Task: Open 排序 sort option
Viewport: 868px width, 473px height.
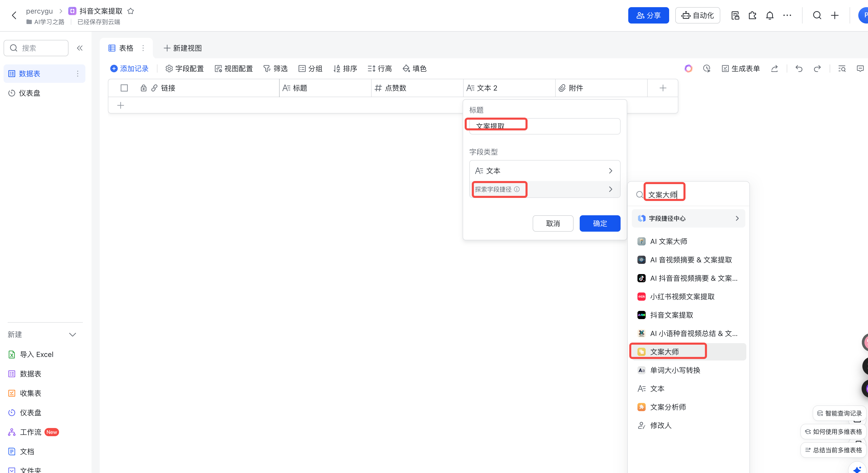Action: (x=345, y=69)
